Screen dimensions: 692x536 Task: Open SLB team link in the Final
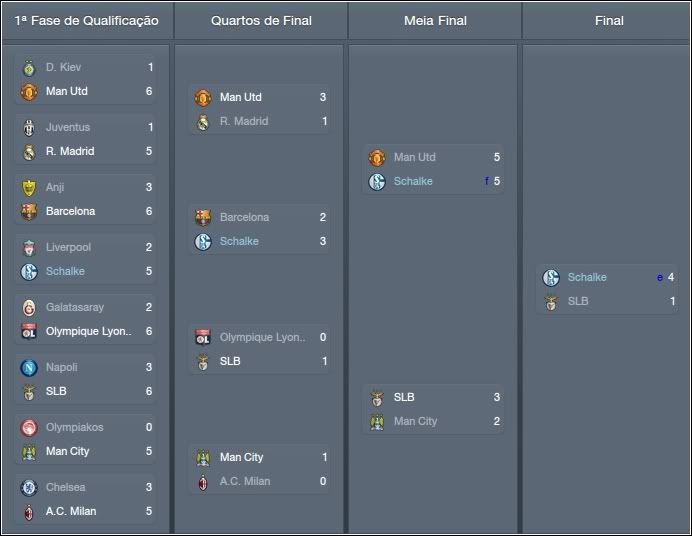coord(578,301)
